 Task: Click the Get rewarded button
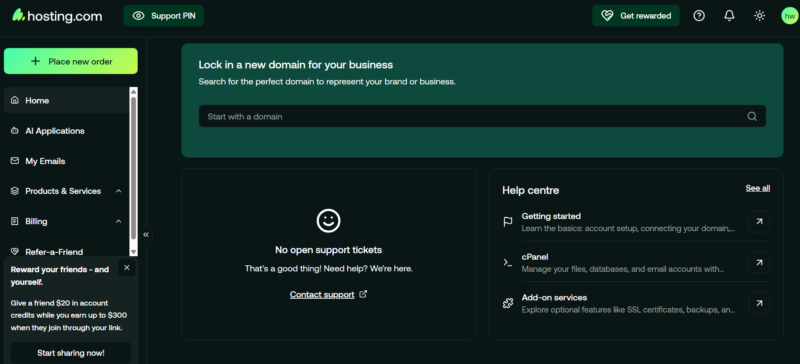(x=636, y=16)
